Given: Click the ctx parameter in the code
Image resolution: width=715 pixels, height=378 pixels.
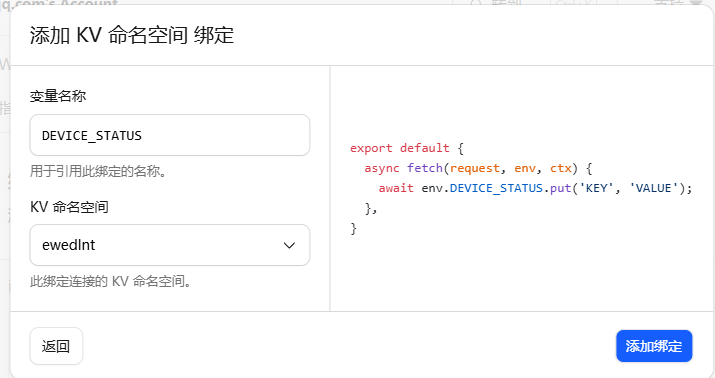Looking at the screenshot, I should click(x=560, y=168).
